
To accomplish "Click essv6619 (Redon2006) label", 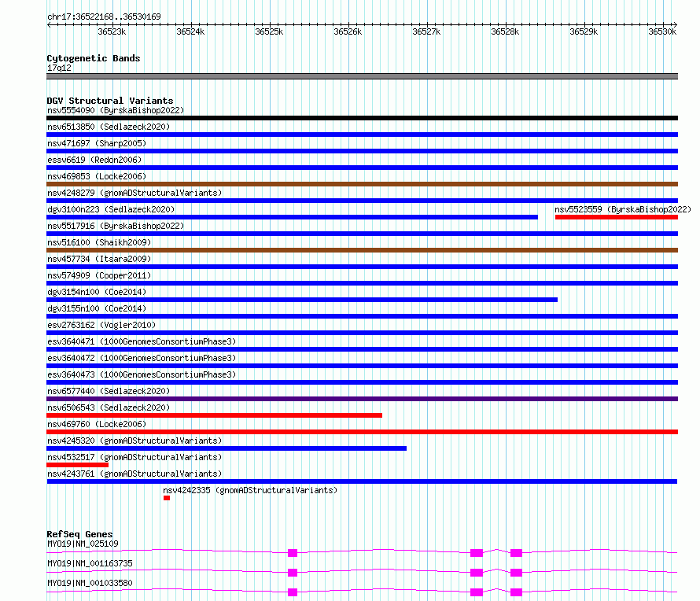I will [94, 160].
